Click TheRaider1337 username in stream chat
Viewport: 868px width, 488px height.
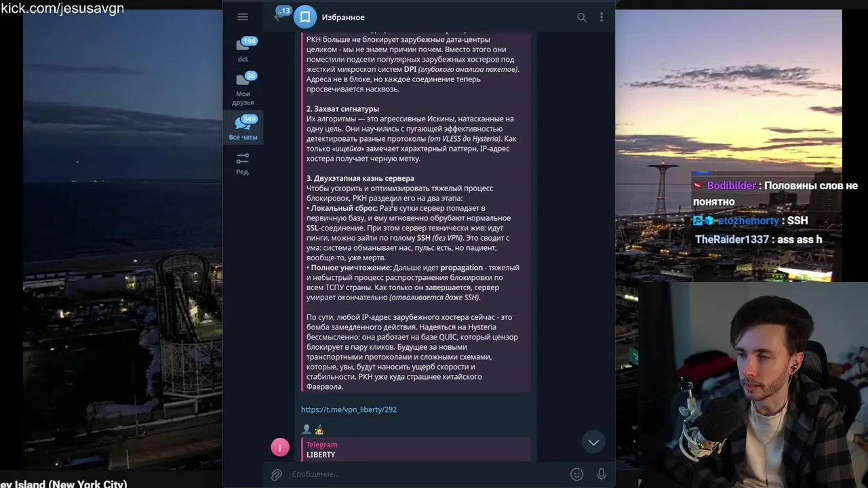click(x=732, y=239)
